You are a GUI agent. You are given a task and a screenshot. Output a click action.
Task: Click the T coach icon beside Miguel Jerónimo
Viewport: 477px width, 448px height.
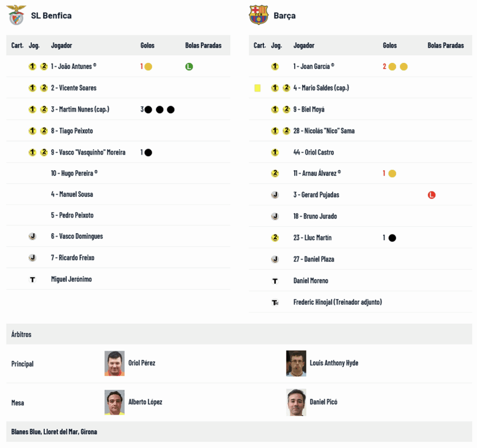tap(33, 280)
